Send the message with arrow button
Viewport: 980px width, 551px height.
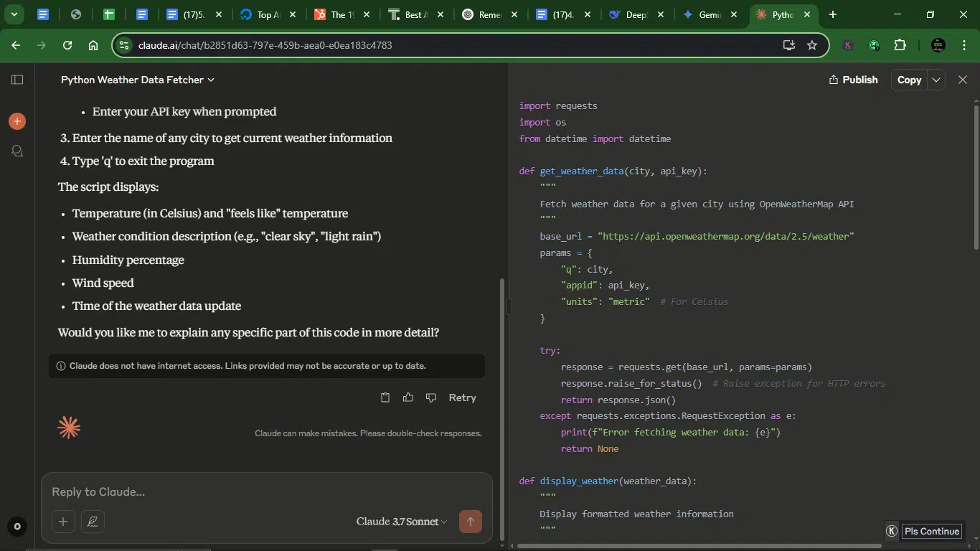tap(471, 522)
